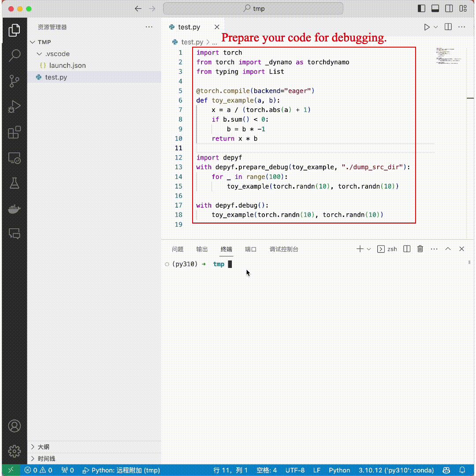Switch to the 输出 panel tab
476x476 pixels.
[202, 249]
